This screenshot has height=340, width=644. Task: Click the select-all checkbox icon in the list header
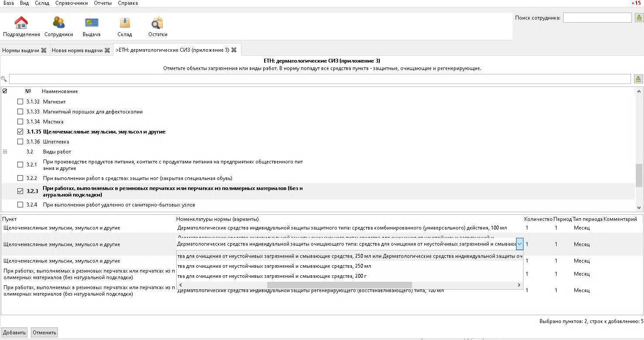click(x=5, y=91)
